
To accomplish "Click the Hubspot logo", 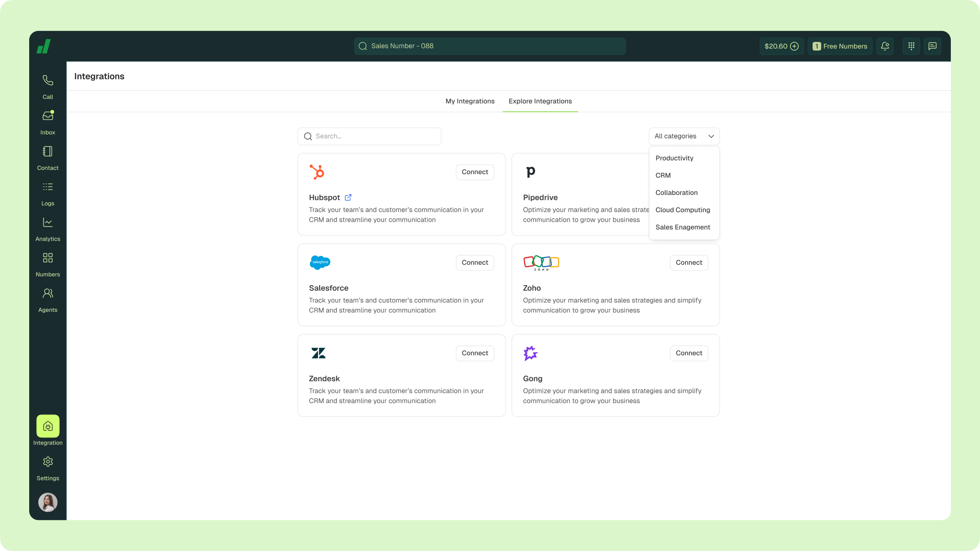I will (317, 172).
